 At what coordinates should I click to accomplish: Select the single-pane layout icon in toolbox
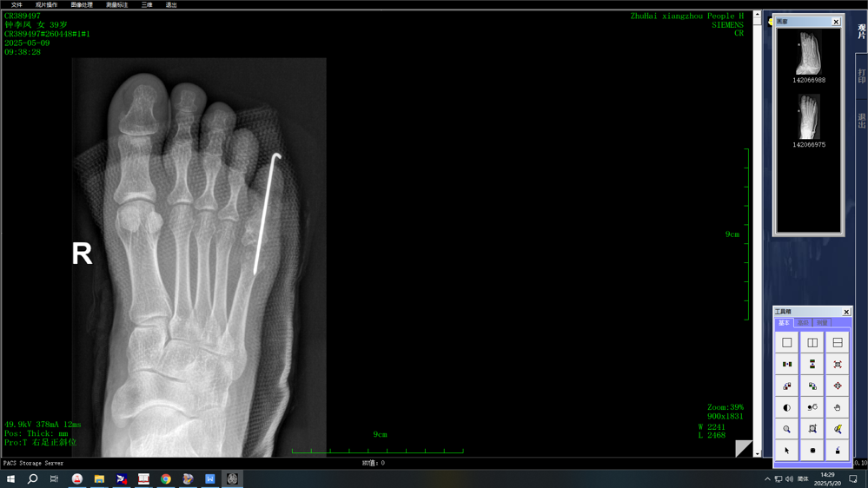pos(787,343)
